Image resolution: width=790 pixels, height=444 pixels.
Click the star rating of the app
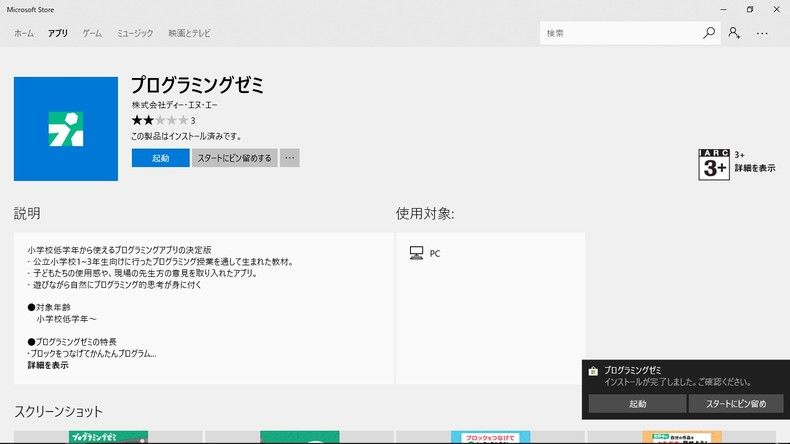(x=160, y=120)
